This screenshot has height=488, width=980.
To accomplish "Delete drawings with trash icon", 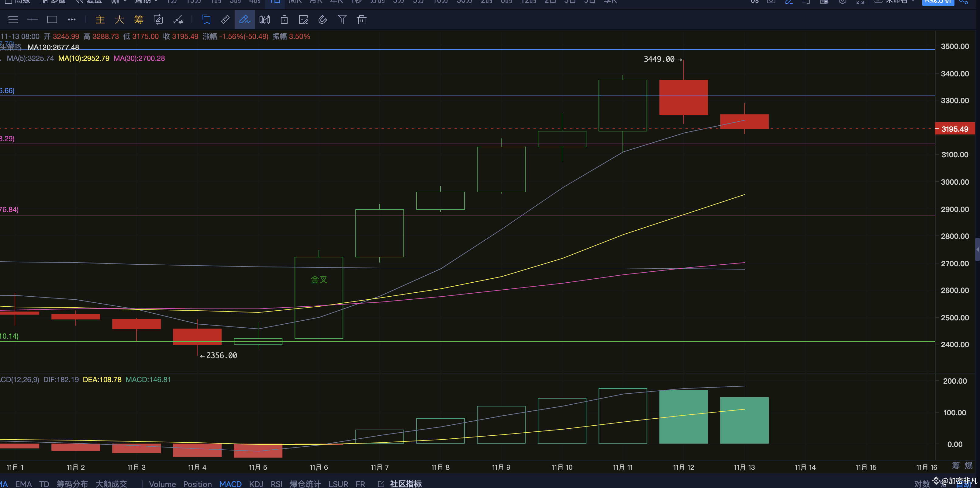I will pyautogui.click(x=361, y=19).
